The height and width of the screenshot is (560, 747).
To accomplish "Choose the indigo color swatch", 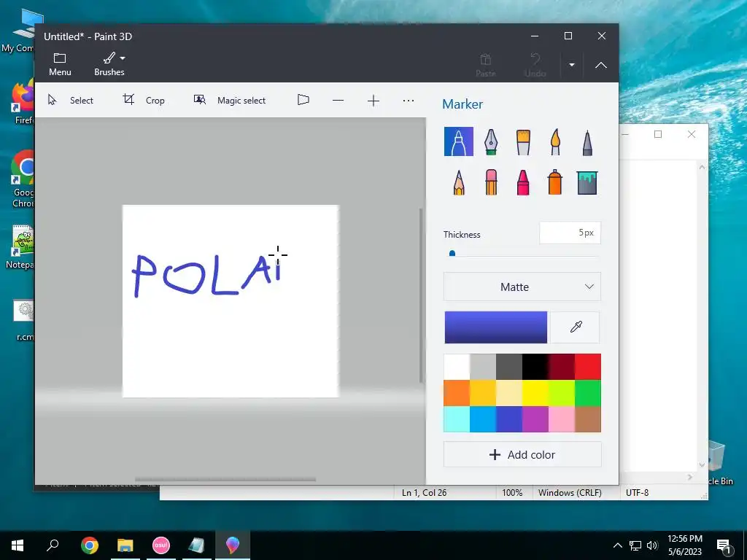I will (508, 419).
